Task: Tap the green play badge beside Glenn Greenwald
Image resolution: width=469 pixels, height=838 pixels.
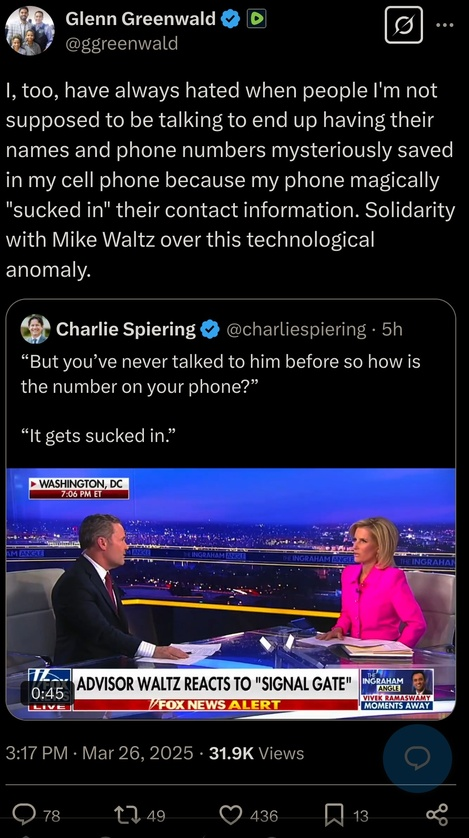Action: click(x=256, y=19)
